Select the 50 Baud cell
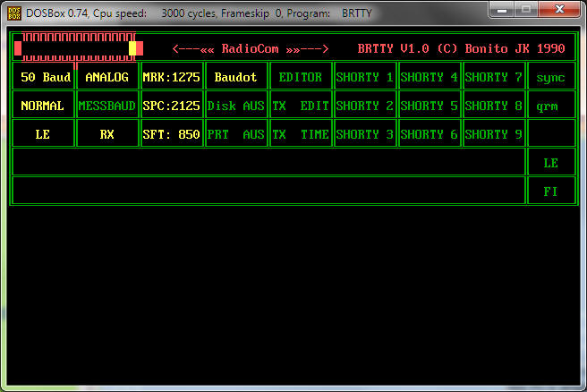The height and width of the screenshot is (392, 587). 44,77
